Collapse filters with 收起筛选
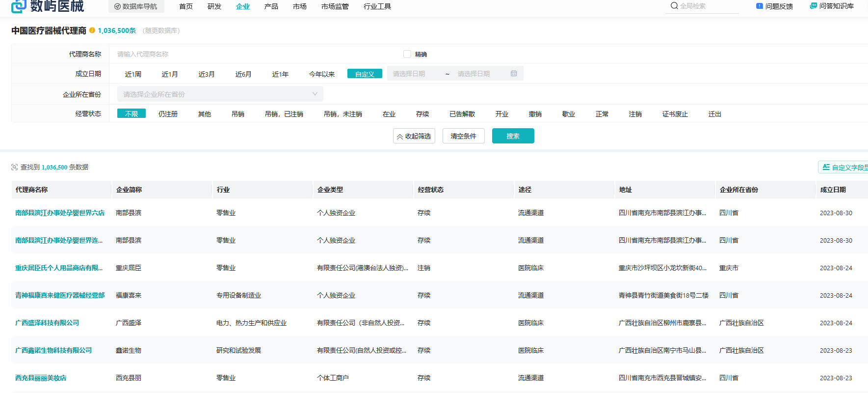 tap(414, 136)
